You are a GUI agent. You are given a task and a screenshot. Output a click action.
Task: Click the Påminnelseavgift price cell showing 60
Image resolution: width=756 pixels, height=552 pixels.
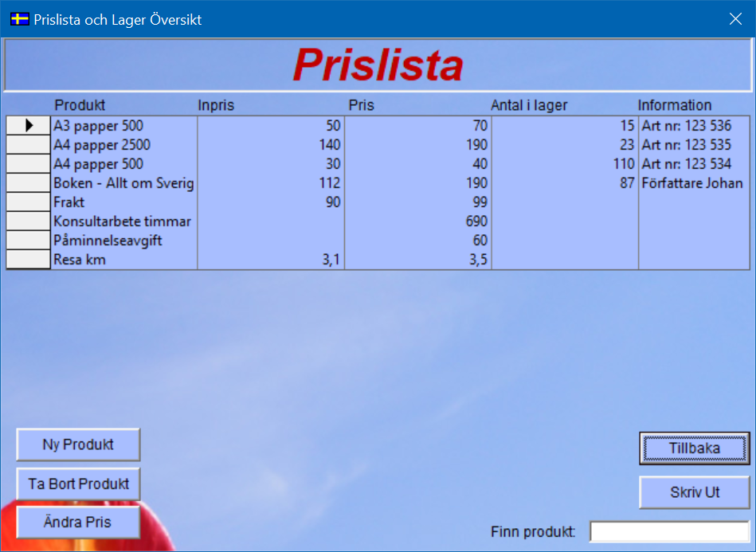[x=417, y=241]
